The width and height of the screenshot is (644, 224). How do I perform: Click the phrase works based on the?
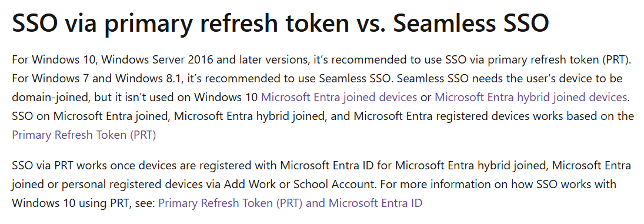(x=583, y=116)
